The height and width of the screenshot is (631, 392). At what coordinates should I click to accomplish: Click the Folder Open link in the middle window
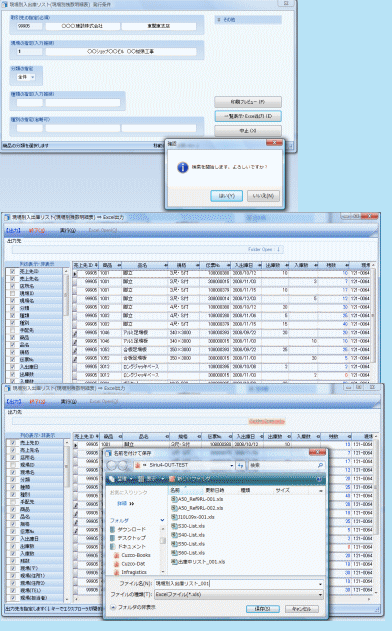point(264,250)
